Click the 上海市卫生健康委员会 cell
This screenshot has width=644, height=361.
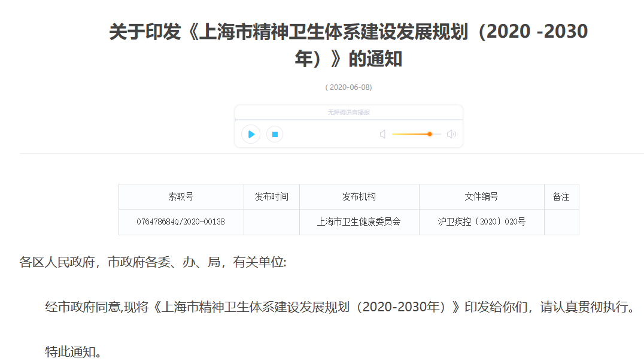click(359, 222)
